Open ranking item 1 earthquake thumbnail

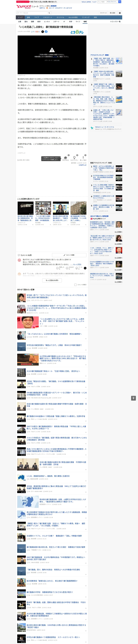point(119,61)
